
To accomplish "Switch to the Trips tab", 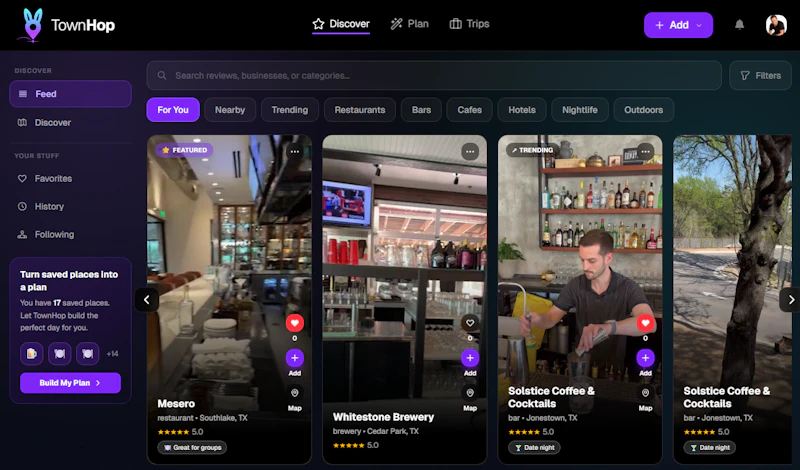I will click(x=469, y=24).
